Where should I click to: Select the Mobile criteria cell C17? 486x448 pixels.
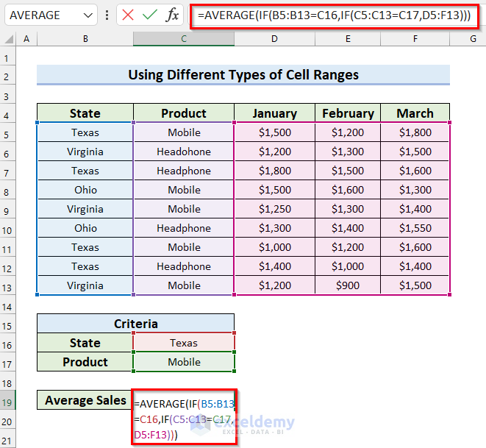coord(184,362)
